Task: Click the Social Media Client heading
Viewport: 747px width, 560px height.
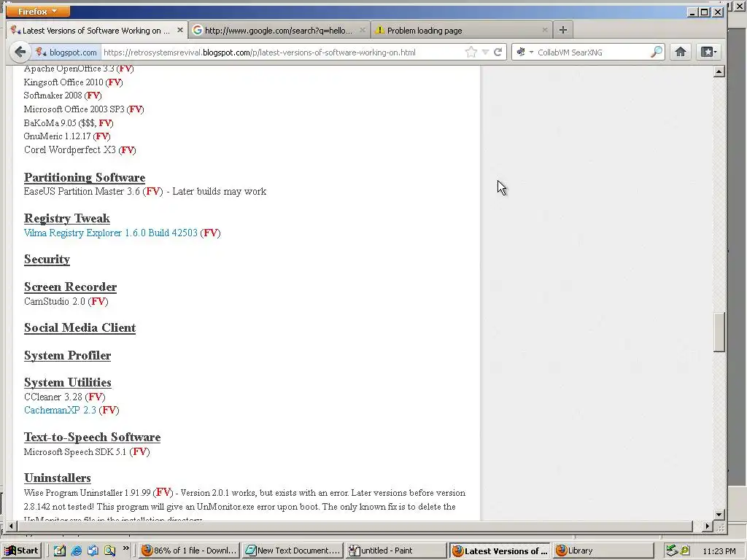Action: point(80,328)
